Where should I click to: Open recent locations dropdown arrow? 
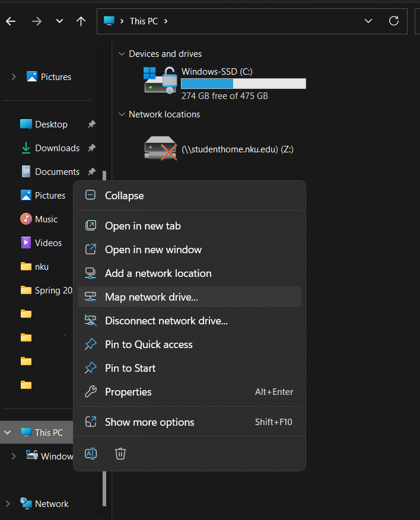click(x=59, y=21)
